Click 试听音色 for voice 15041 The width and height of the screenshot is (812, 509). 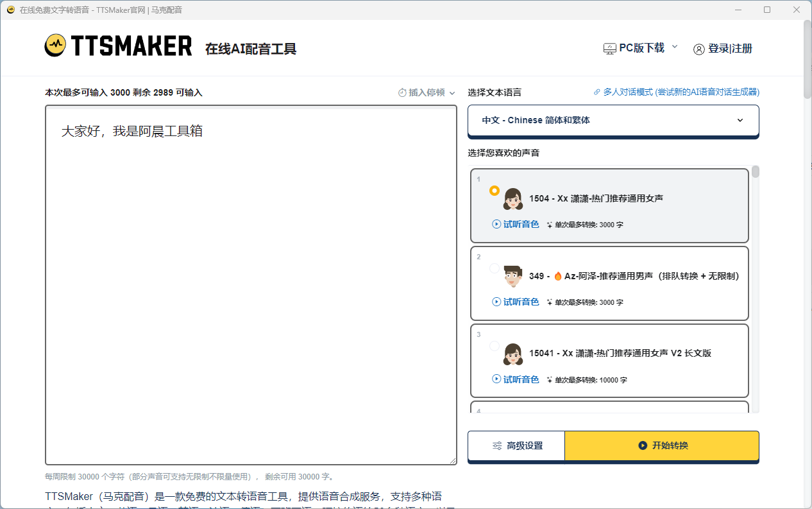coord(516,379)
